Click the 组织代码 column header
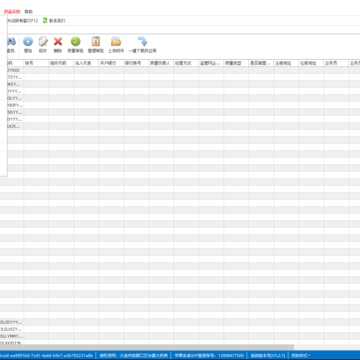This screenshot has width=360, height=360. [x=61, y=63]
